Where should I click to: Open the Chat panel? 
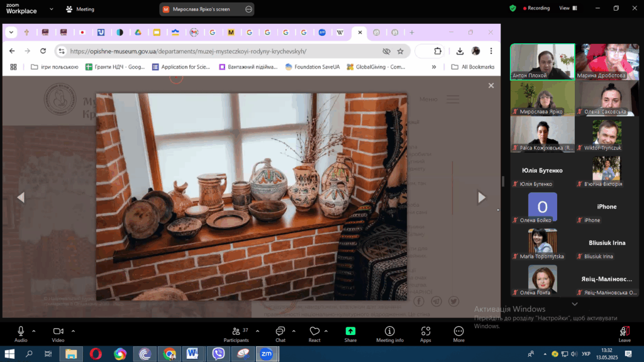pos(280,333)
